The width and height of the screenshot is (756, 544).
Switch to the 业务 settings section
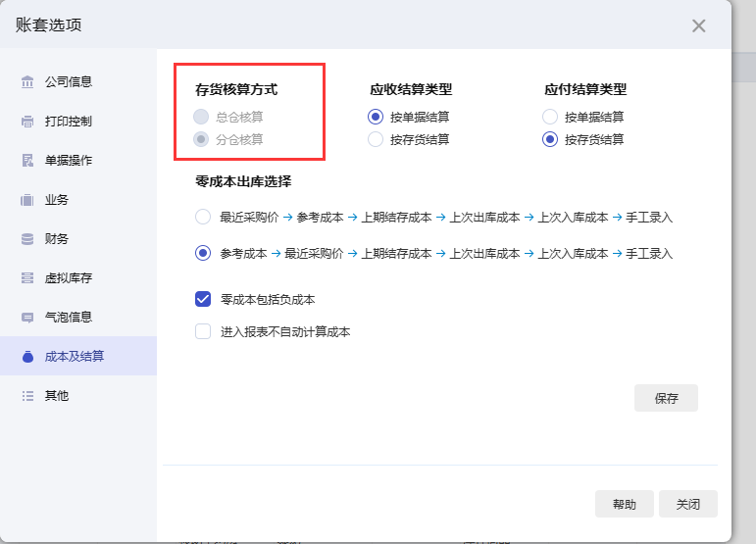coord(57,200)
